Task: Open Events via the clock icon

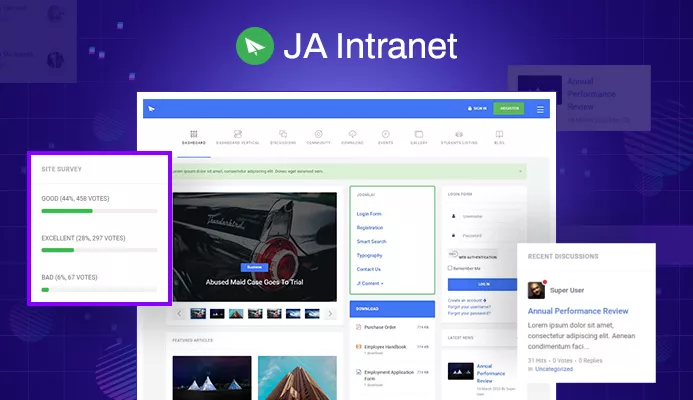Action: (385, 137)
